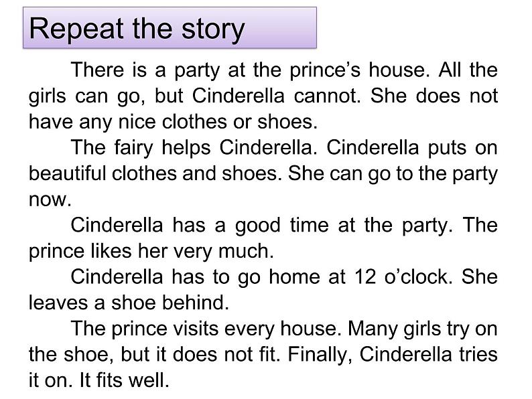Click 'does not fit' in last paragraph
Viewport: 532px width, 399px height.
point(226,355)
